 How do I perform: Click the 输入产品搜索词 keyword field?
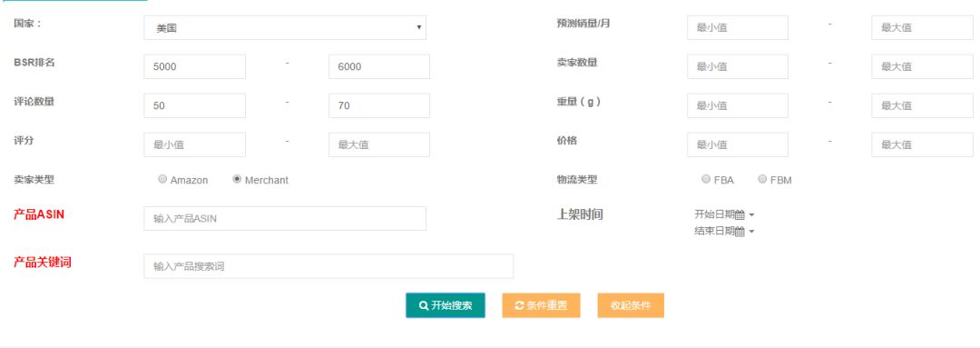coord(328,266)
